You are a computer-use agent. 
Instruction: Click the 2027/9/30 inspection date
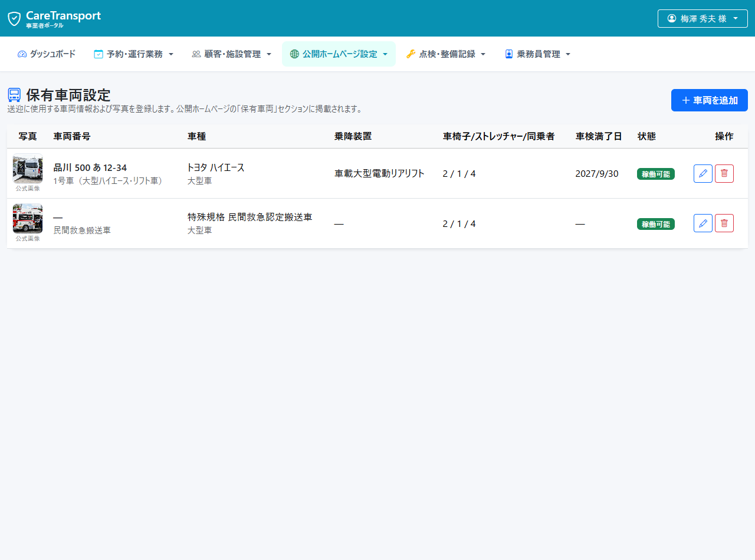coord(597,173)
